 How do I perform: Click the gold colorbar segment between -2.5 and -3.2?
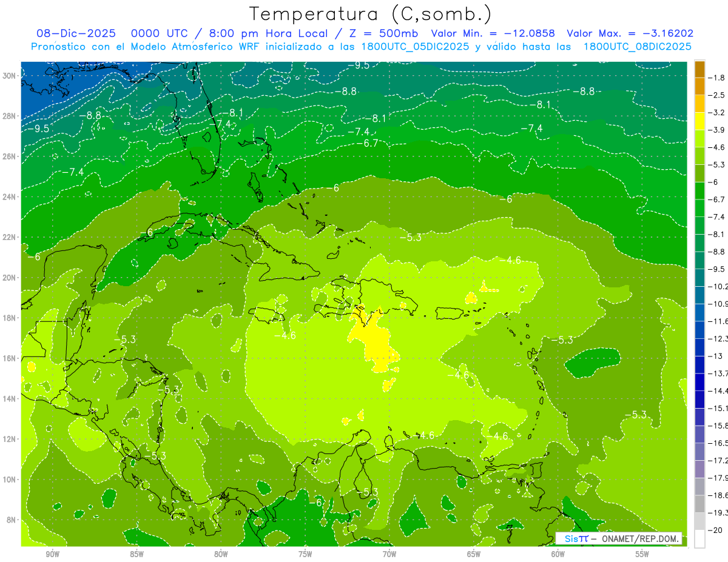[x=699, y=104]
